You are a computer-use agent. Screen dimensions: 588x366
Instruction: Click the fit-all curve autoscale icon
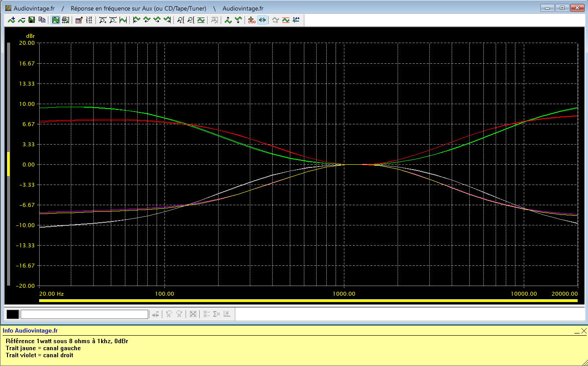[123, 20]
